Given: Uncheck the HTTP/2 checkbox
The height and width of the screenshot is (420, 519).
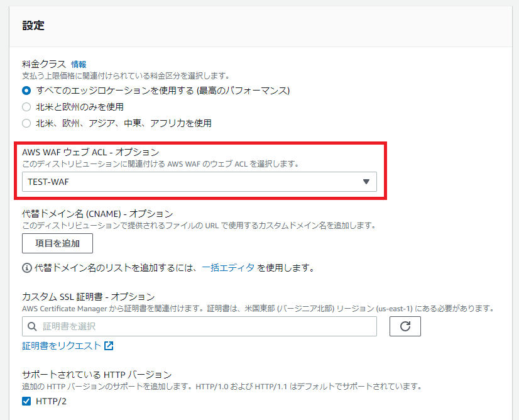Looking at the screenshot, I should point(26,401).
